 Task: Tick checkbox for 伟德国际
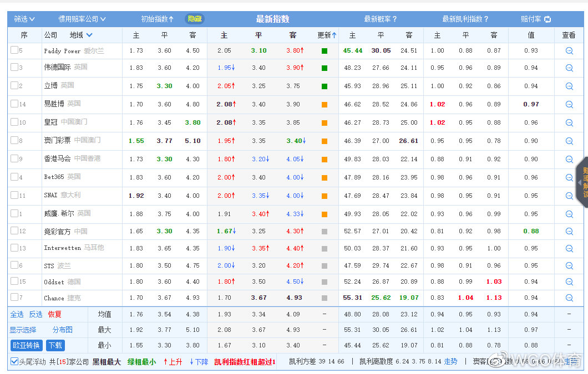point(14,67)
